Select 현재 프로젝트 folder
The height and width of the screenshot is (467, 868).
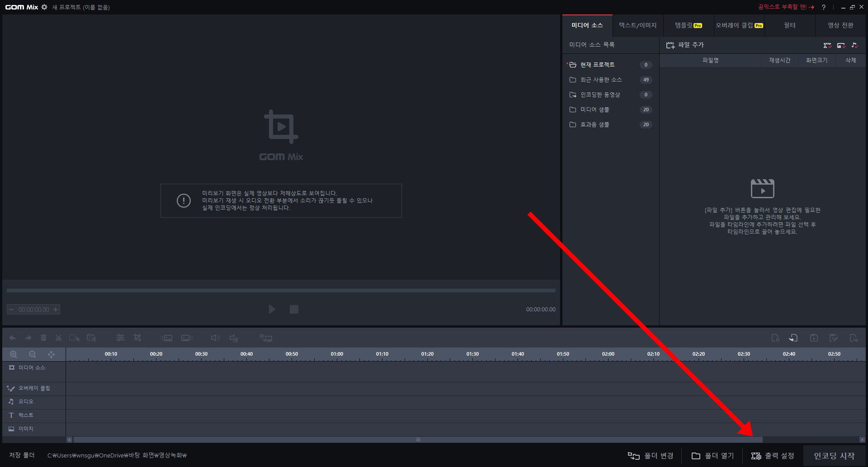point(610,65)
